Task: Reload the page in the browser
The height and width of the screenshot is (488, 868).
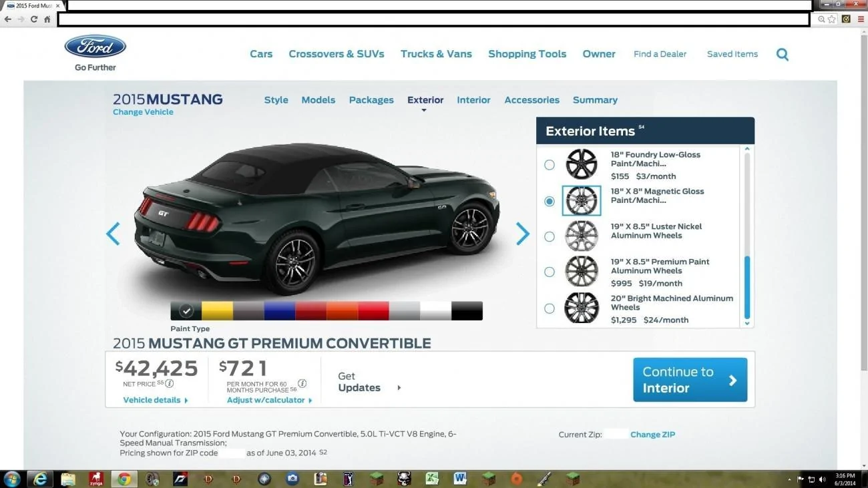Action: click(34, 19)
